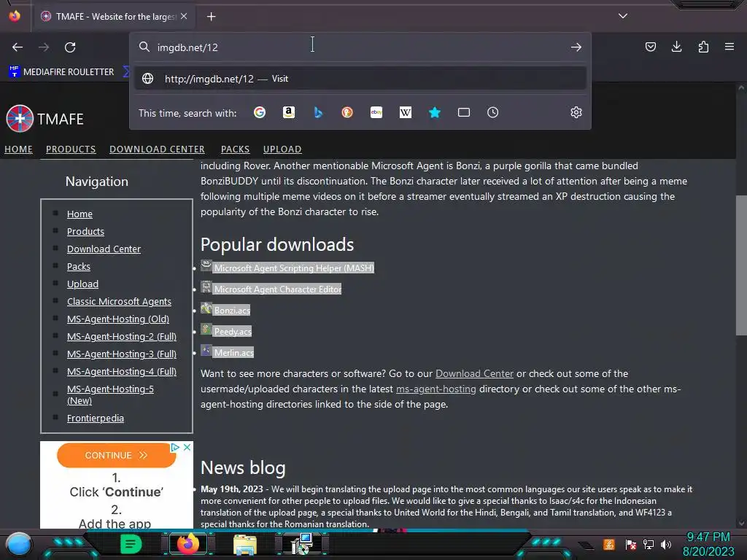The height and width of the screenshot is (560, 747).
Task: Open PACKS in top site menu
Action: [x=236, y=149]
